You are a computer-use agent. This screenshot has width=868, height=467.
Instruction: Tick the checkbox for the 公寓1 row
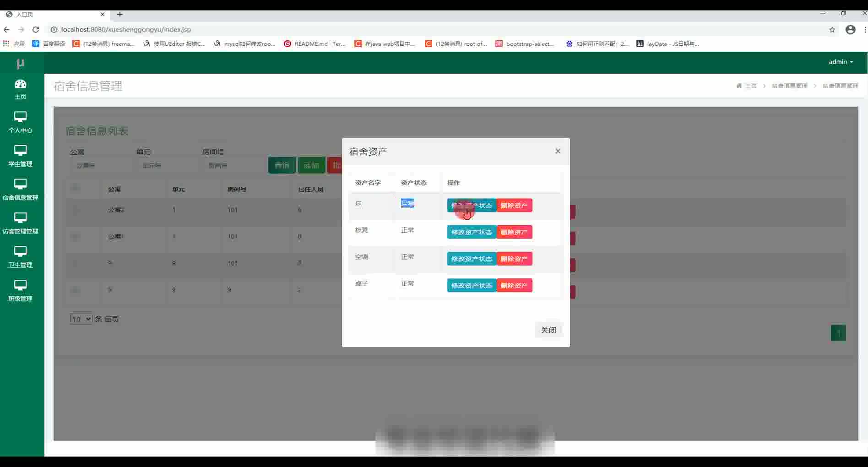pos(76,236)
